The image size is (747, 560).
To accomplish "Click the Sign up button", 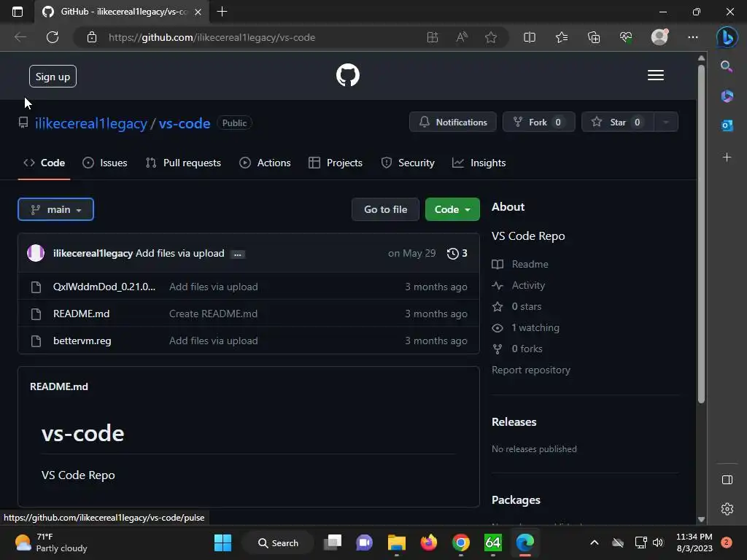I will tap(53, 76).
